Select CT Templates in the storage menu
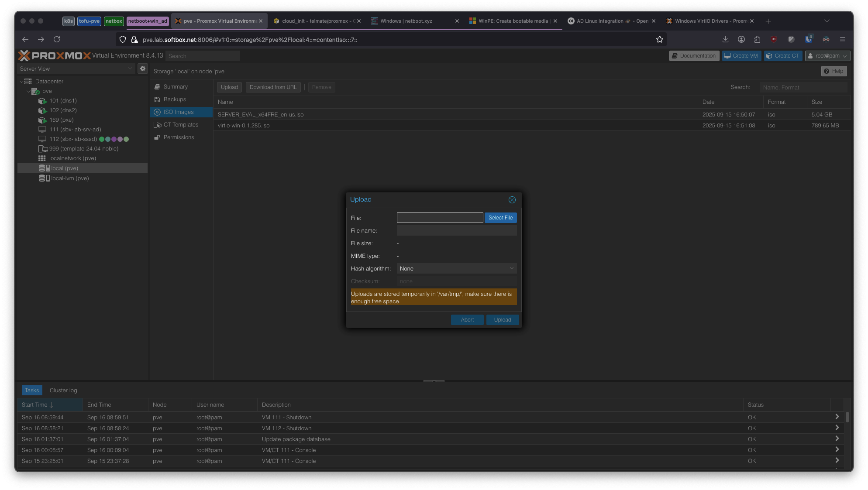This screenshot has height=490, width=868. [x=181, y=124]
